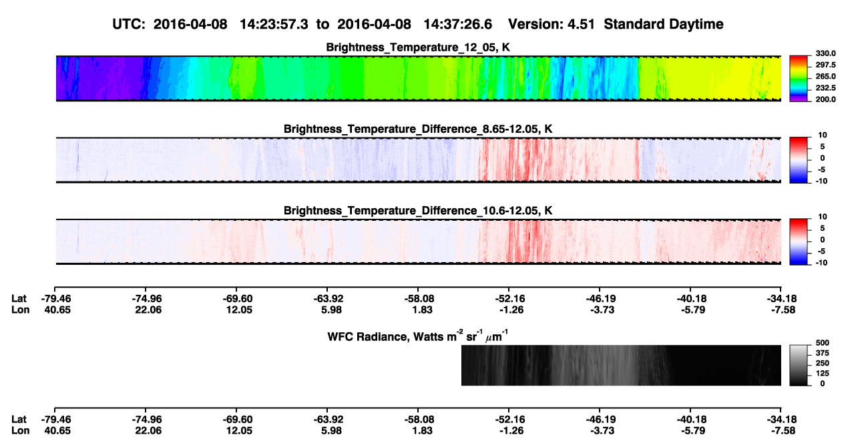Image resolution: width=868 pixels, height=445 pixels.
Task: Click latitude -79.46 under the 10.6-12.05 panel
Action: click(x=55, y=298)
